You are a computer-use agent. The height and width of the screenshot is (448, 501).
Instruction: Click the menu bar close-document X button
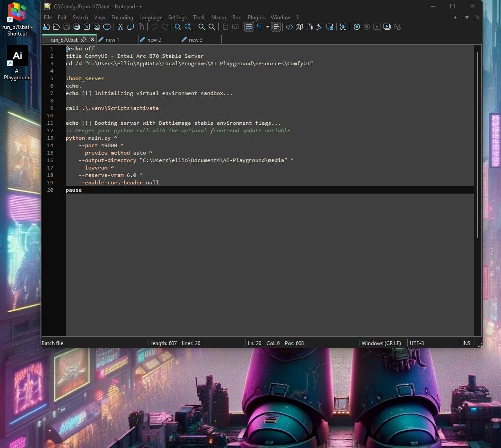477,17
